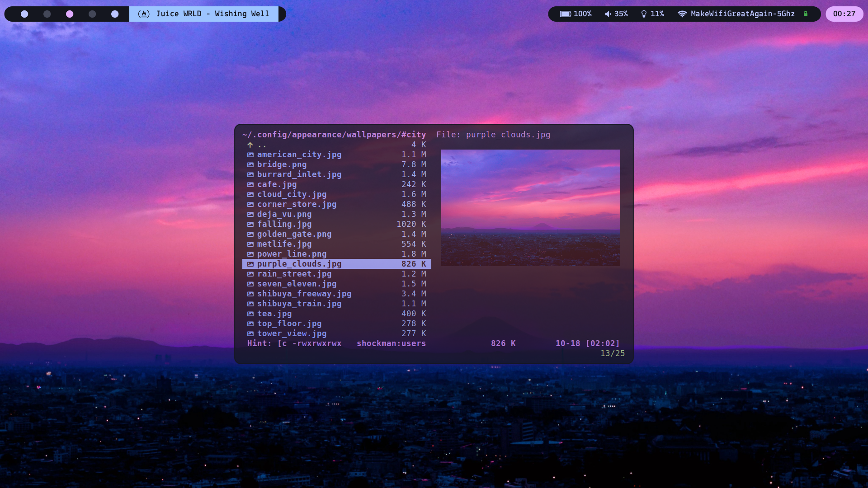The width and height of the screenshot is (868, 488).
Task: Click the brightness bulb icon
Action: pyautogui.click(x=644, y=14)
